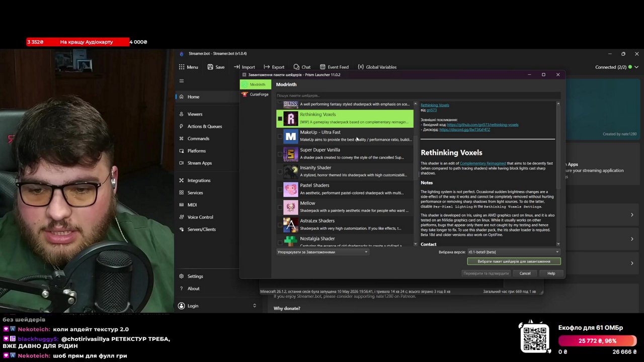
Task: Click the description panel vertical scrollbar
Action: click(x=557, y=146)
